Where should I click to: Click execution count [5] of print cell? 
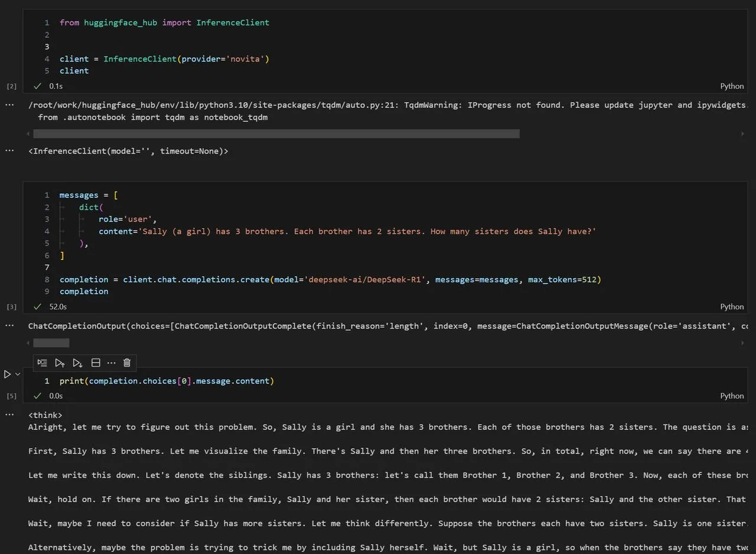(11, 396)
